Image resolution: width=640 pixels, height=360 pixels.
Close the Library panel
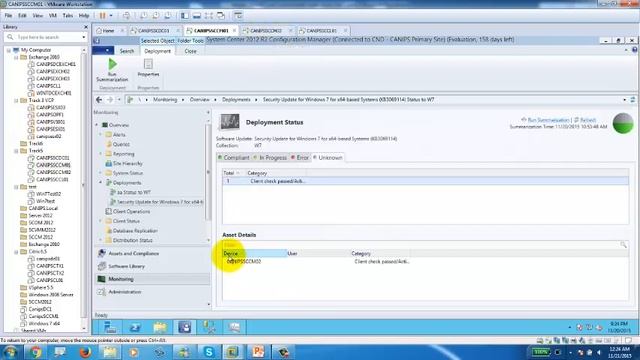pyautogui.click(x=86, y=27)
